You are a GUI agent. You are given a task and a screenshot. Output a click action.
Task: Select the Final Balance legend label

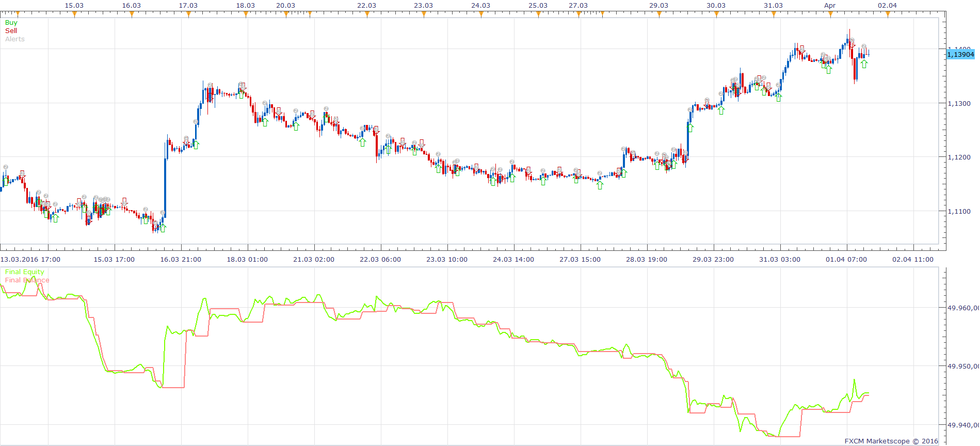(27, 280)
